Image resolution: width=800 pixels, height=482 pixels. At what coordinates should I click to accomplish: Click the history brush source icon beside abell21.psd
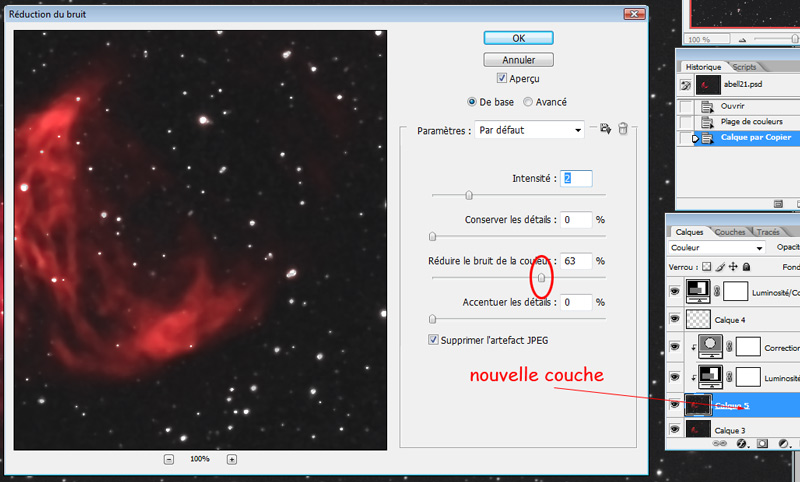point(685,85)
